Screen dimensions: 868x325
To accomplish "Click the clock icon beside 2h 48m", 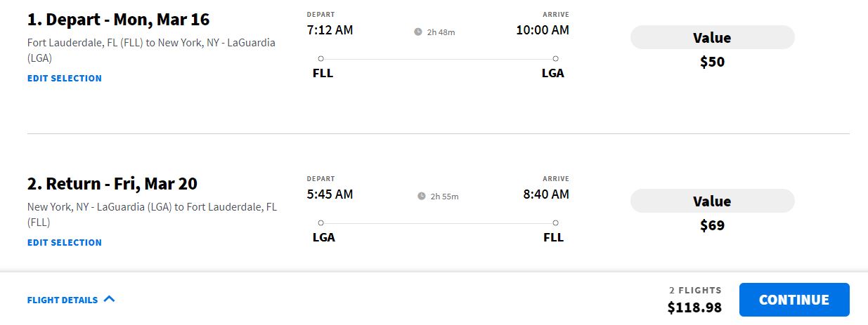I will click(418, 32).
